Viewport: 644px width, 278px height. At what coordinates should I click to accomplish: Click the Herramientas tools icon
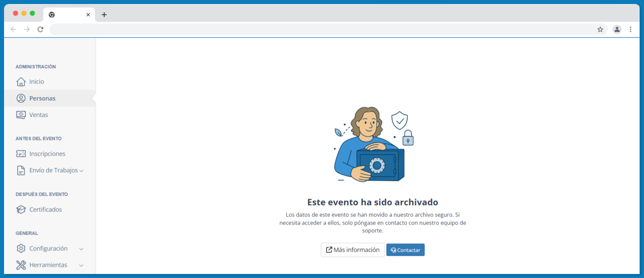point(21,265)
